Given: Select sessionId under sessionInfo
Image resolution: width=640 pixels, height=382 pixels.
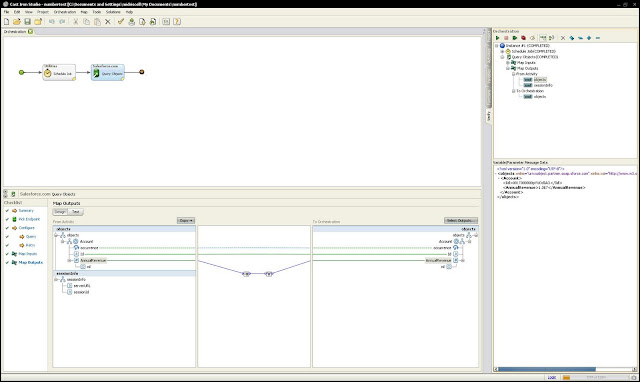Looking at the screenshot, I should point(81,292).
